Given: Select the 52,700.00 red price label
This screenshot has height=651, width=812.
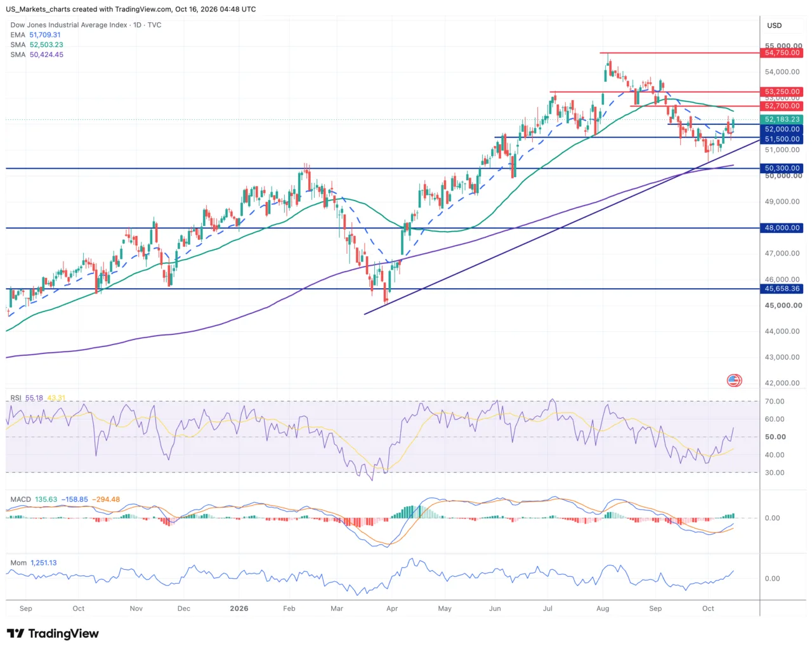Looking at the screenshot, I should point(782,106).
